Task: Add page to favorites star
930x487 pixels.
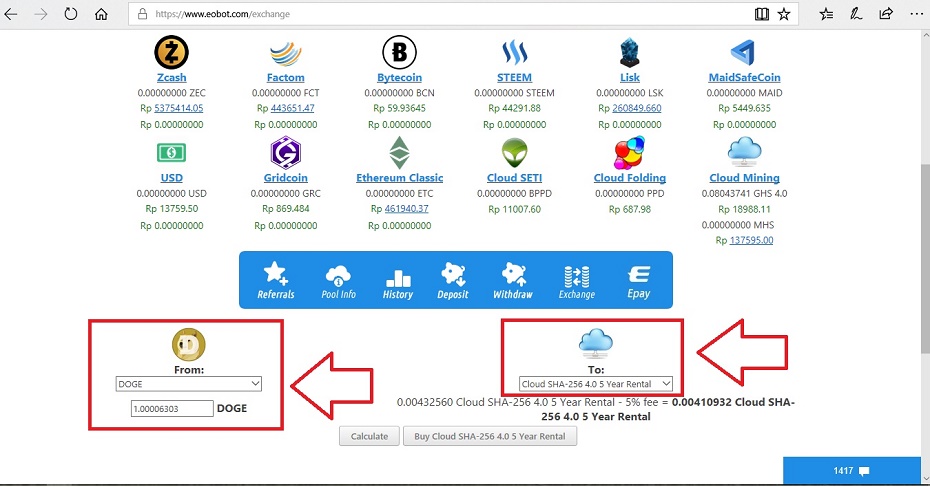Action: click(784, 14)
